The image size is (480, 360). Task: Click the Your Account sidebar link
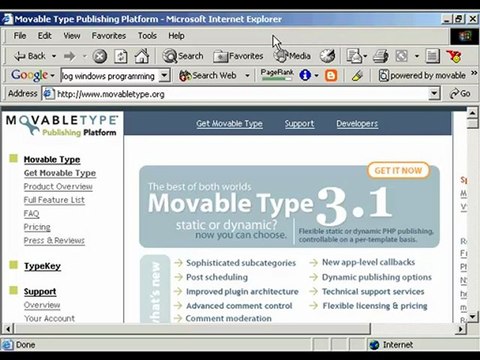49,318
